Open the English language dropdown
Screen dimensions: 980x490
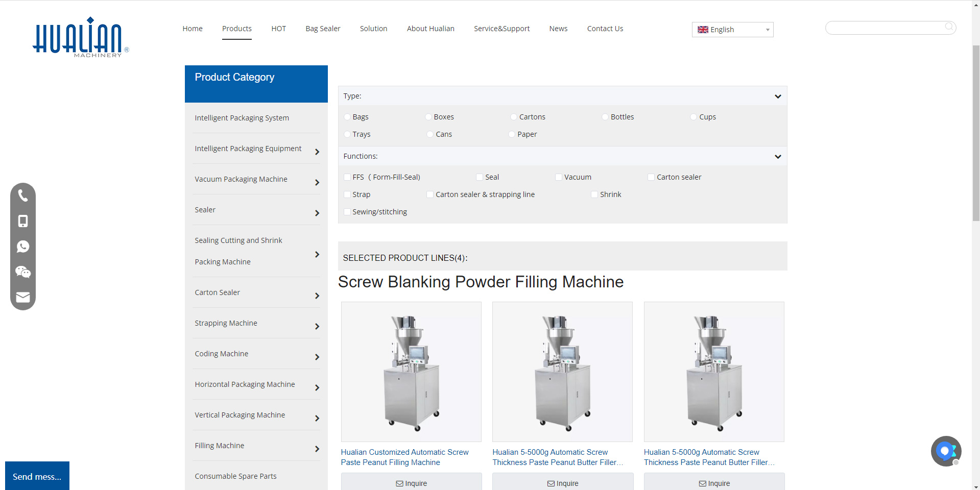click(732, 30)
